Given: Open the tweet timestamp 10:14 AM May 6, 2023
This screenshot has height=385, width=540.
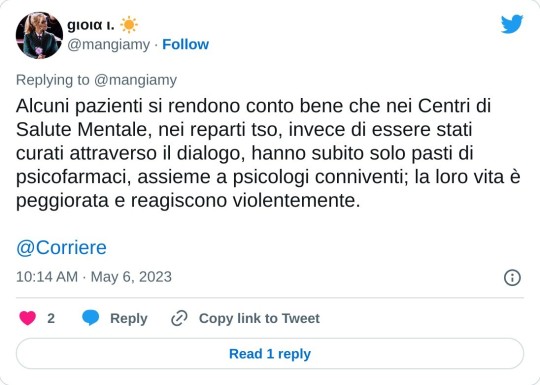Looking at the screenshot, I should [94, 277].
